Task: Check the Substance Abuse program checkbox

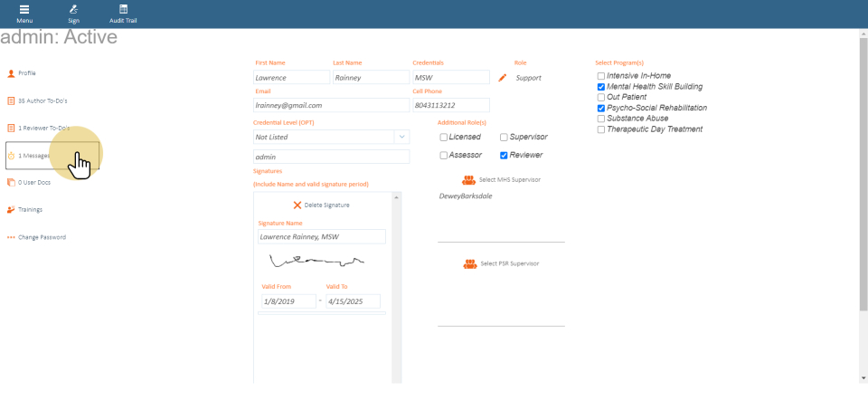Action: [x=601, y=119]
